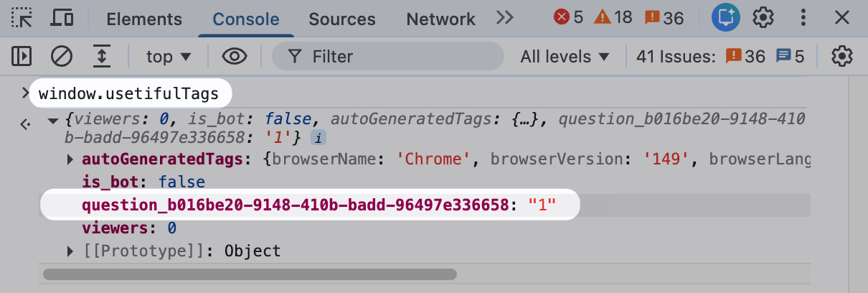Viewport: 868px width, 293px height.
Task: Click into the Filter input field
Action: pyautogui.click(x=388, y=56)
